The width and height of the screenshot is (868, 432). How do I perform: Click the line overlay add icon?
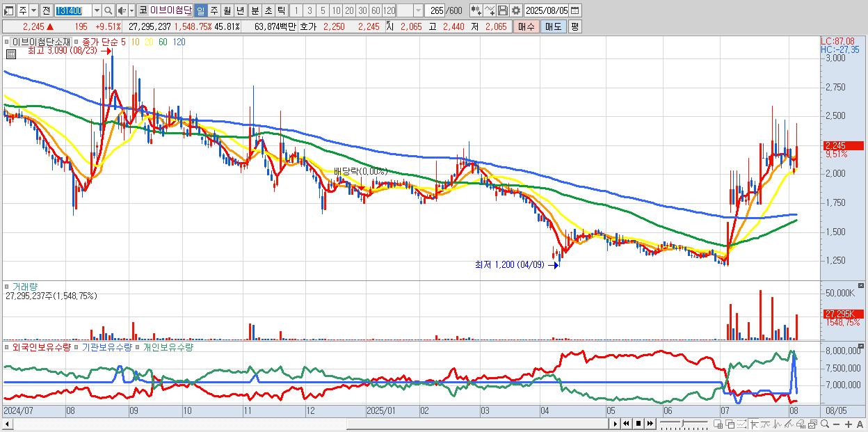pyautogui.click(x=490, y=10)
